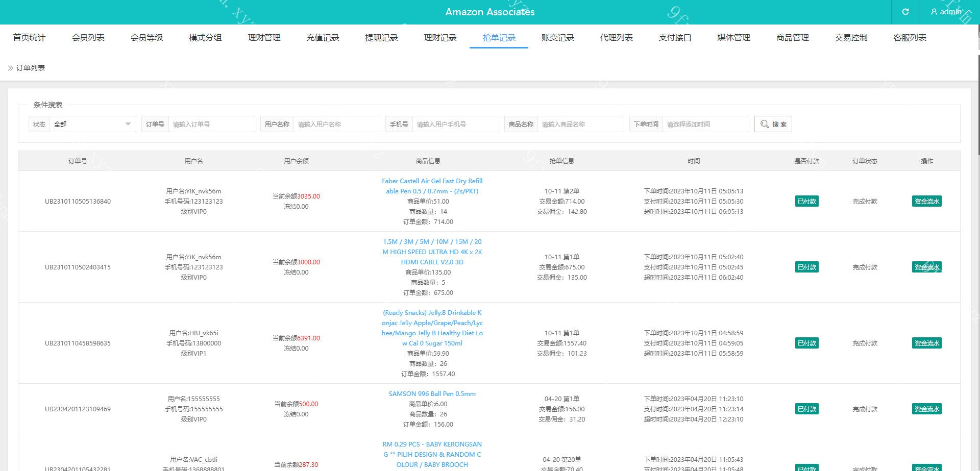Click order number UB2310110502403415
The height and width of the screenshot is (471, 980).
78,267
